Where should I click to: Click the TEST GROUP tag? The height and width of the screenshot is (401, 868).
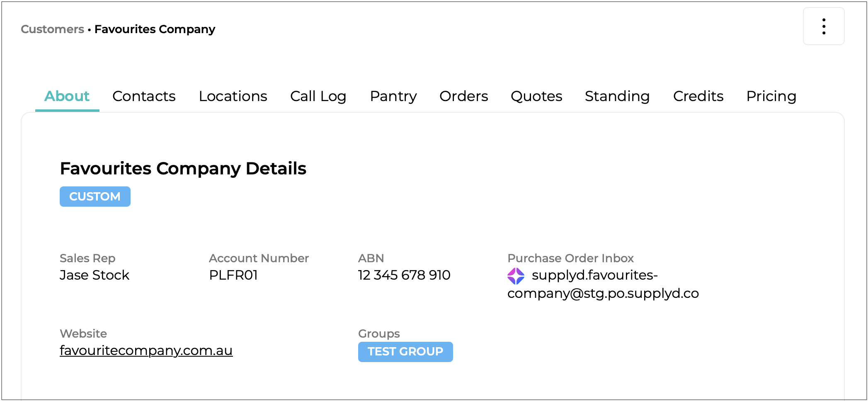[405, 352]
